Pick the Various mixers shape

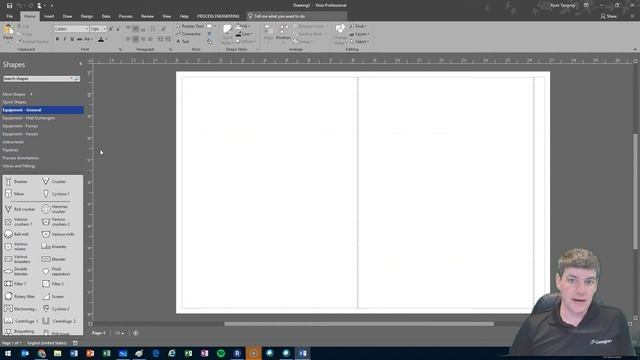17,247
